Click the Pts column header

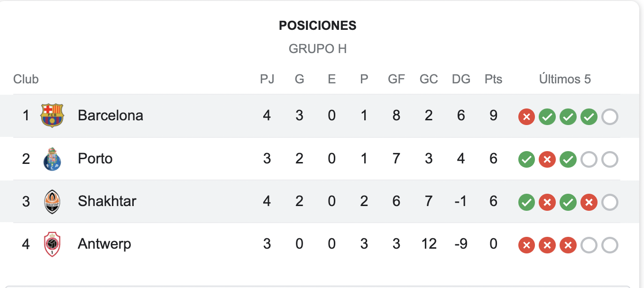pos(493,79)
